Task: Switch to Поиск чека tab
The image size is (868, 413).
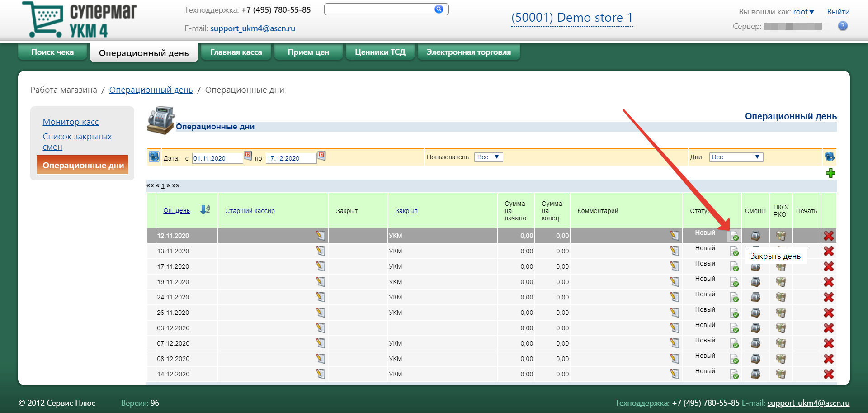Action: (52, 52)
